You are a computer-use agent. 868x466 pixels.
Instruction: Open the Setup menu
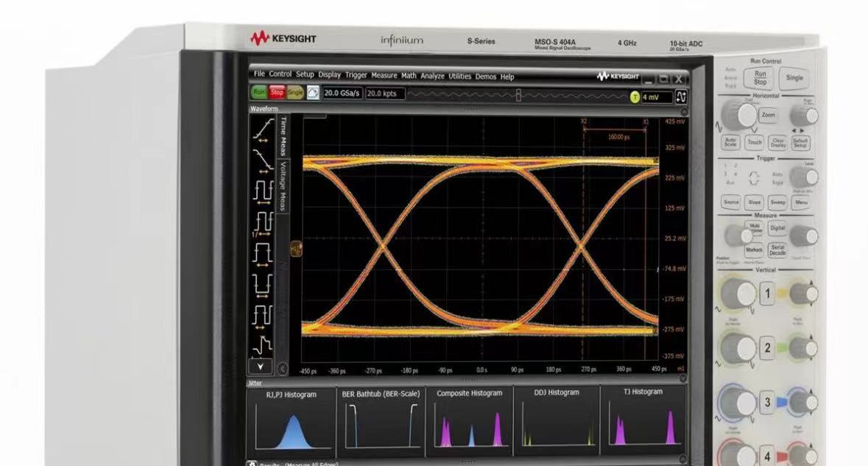(x=305, y=74)
